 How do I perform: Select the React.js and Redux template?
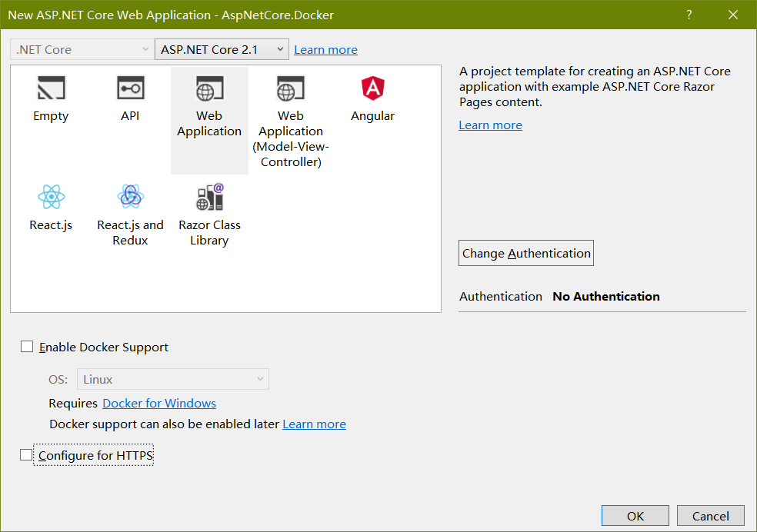[x=129, y=205]
